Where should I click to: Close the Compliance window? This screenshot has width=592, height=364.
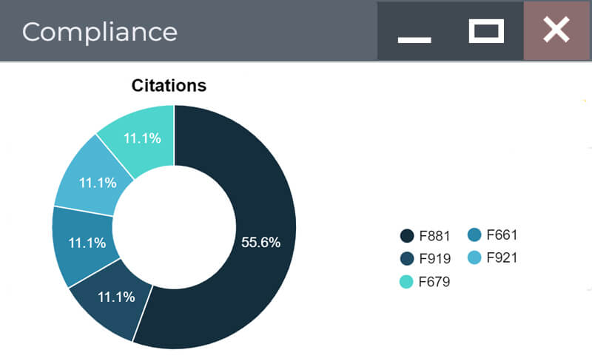pyautogui.click(x=556, y=30)
